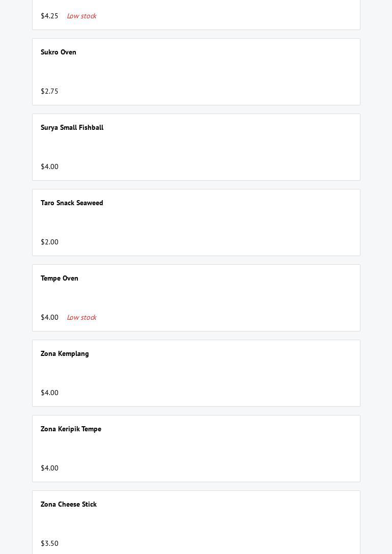Click Surya Small Fishball's $4.00 price
Screen dimensions: 392x554
pos(49,167)
